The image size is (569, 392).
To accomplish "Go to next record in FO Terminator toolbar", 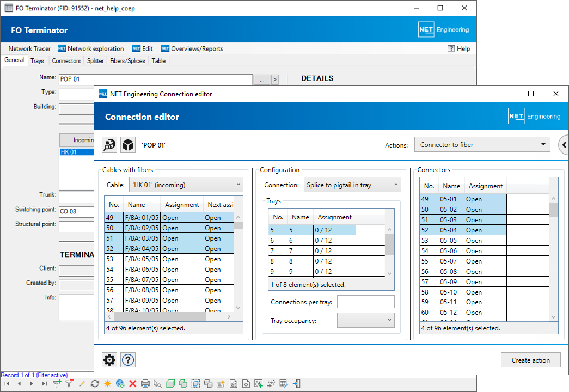I will [x=32, y=384].
